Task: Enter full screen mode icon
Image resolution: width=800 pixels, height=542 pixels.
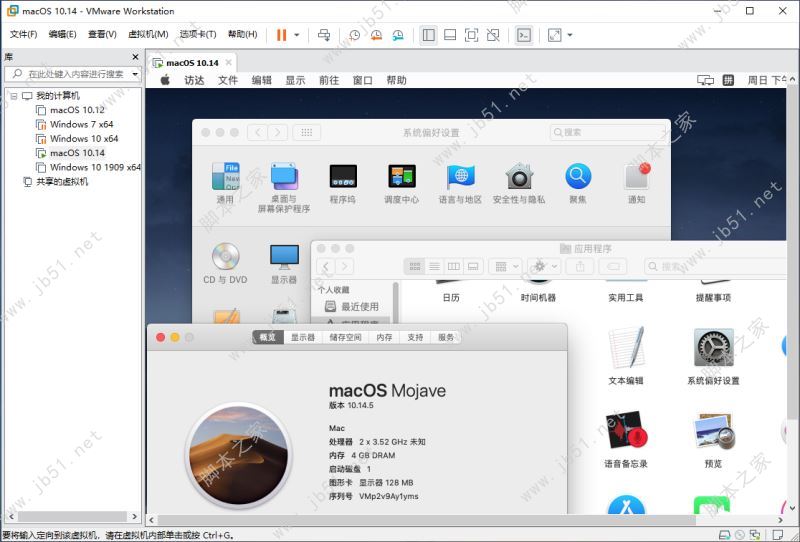Action: (471, 35)
